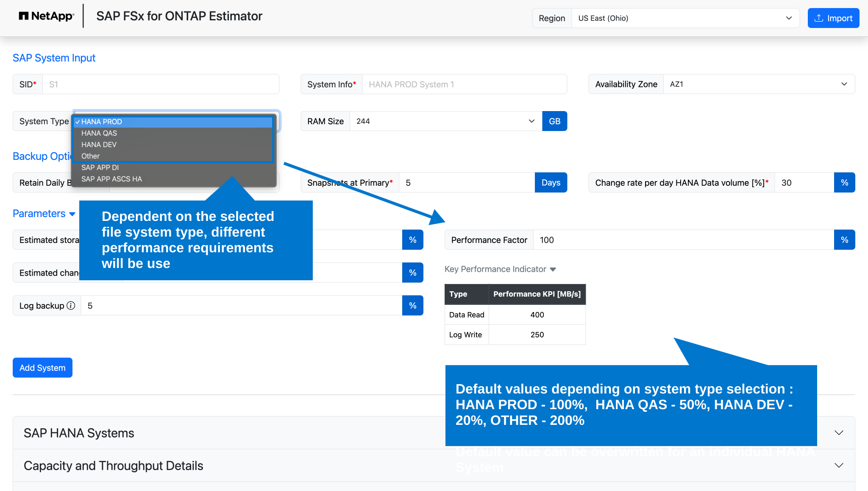Click the Log Write KPI value 250

coord(537,335)
